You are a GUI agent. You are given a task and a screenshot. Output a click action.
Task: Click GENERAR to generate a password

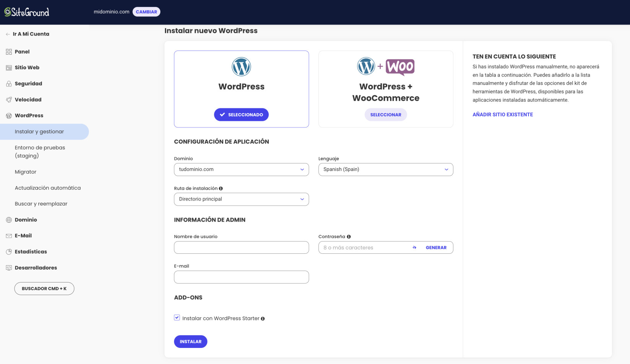pyautogui.click(x=436, y=248)
